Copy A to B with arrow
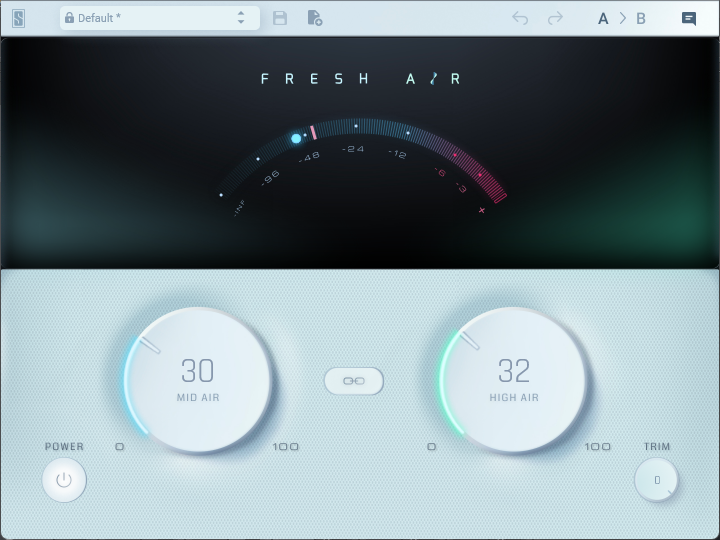720x540 pixels. coord(623,18)
